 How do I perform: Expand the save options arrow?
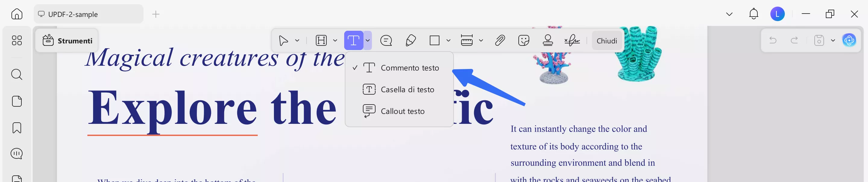click(x=833, y=40)
